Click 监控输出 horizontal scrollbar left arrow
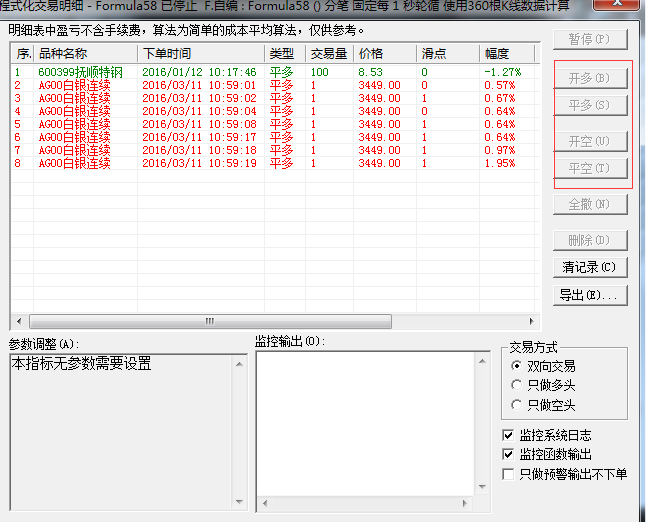 pyautogui.click(x=265, y=503)
